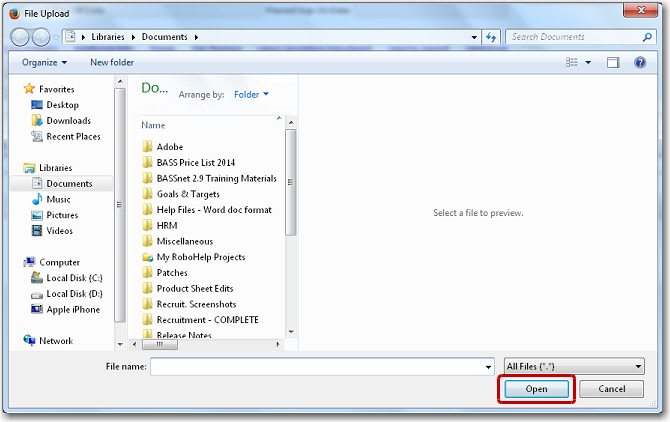Open the All Files type filter dropdown
The width and height of the screenshot is (670, 422).
573,367
